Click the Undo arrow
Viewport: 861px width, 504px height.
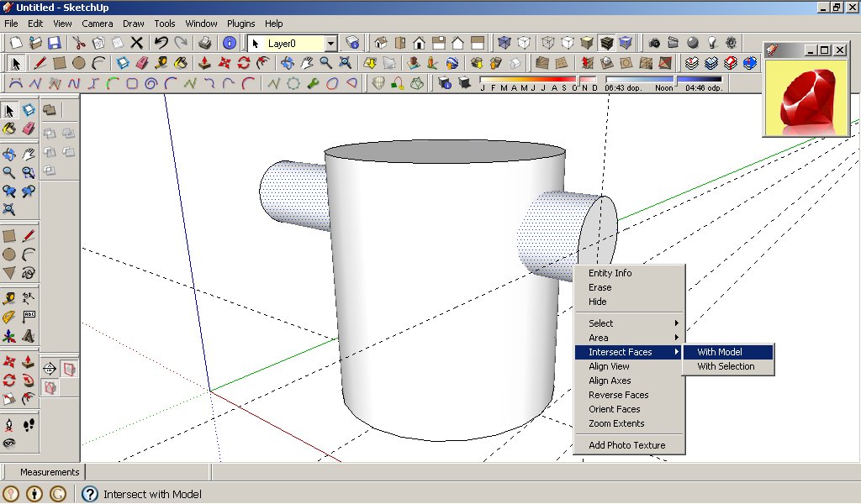pyautogui.click(x=161, y=43)
